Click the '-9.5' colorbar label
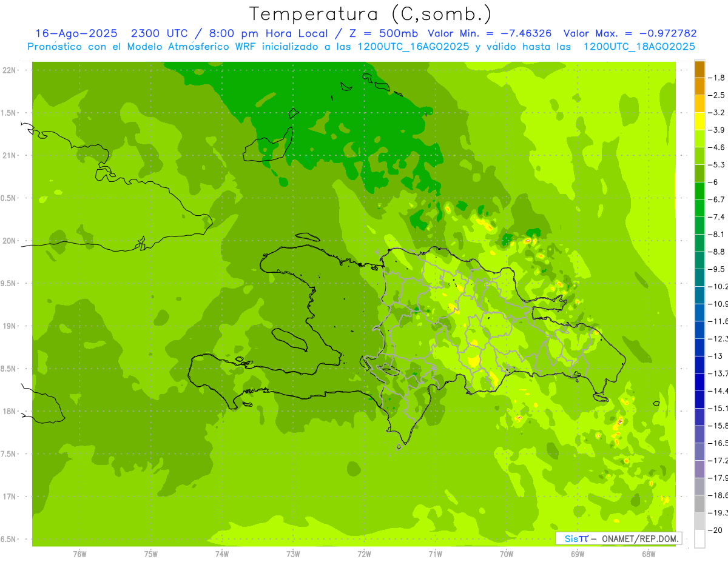The height and width of the screenshot is (562, 728). [716, 269]
